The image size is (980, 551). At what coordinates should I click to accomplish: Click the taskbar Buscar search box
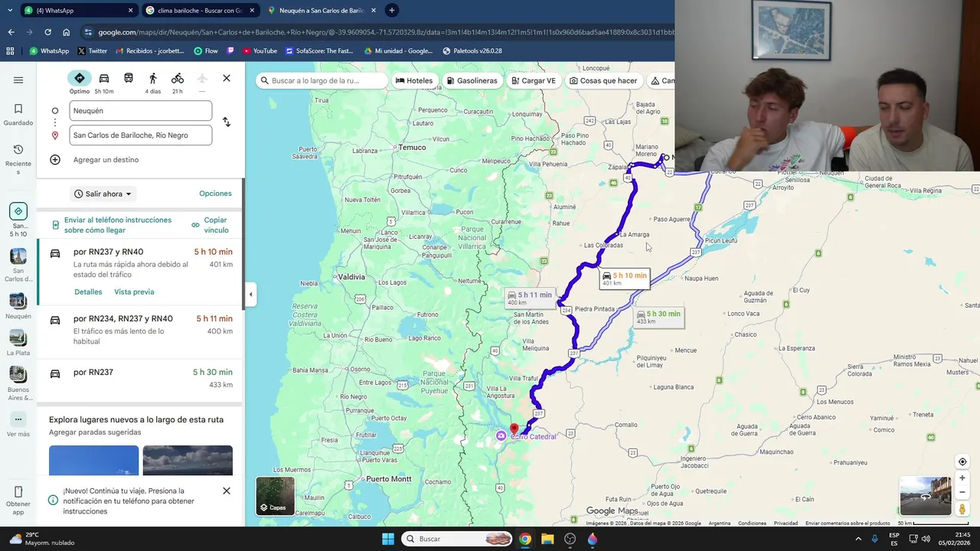[456, 539]
